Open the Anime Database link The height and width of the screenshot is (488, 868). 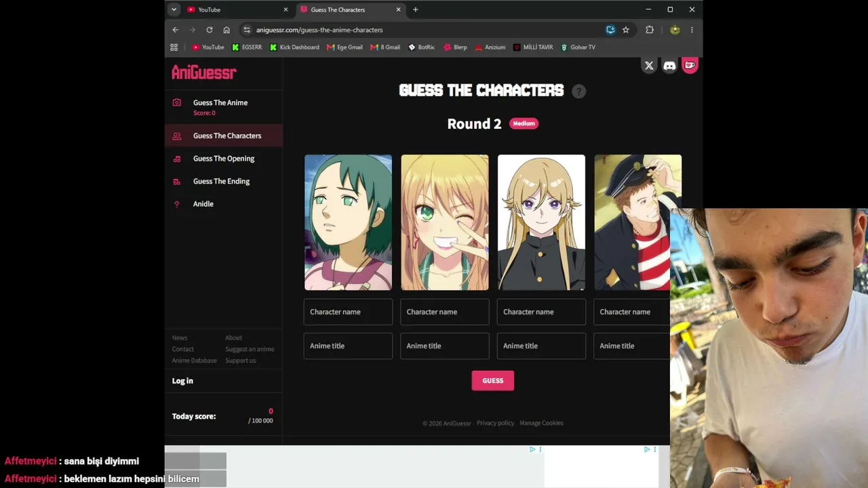(195, 361)
